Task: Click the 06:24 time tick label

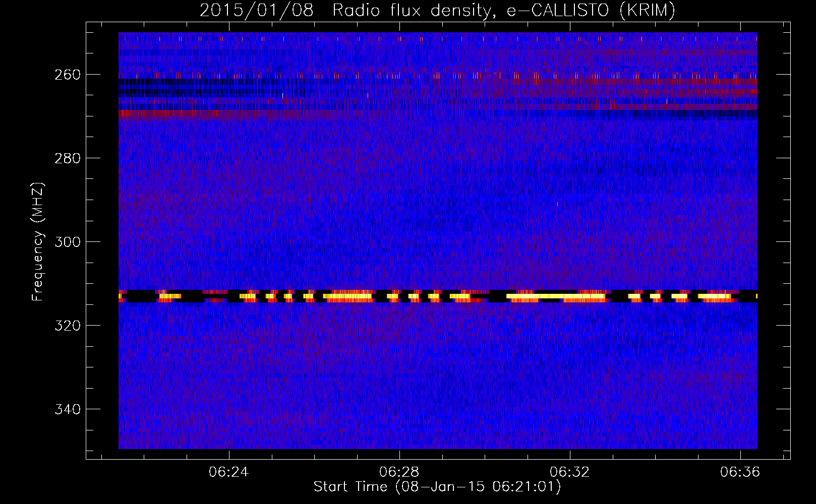Action: click(229, 472)
